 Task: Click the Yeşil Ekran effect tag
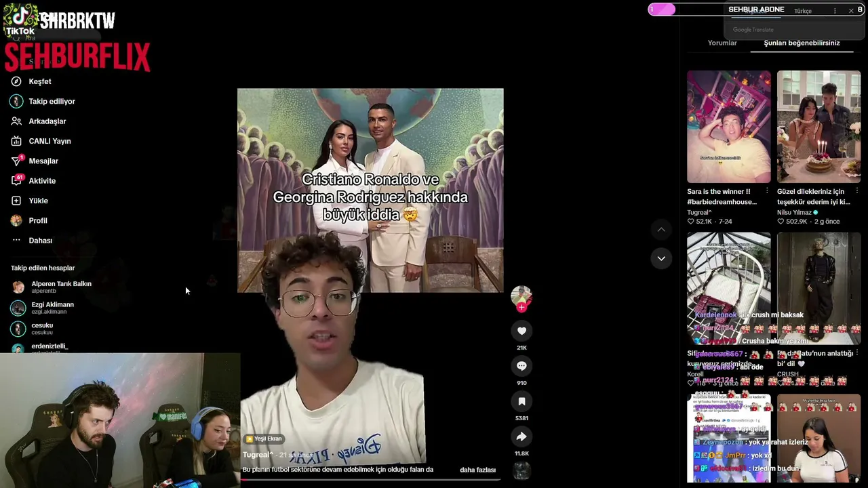coord(264,439)
